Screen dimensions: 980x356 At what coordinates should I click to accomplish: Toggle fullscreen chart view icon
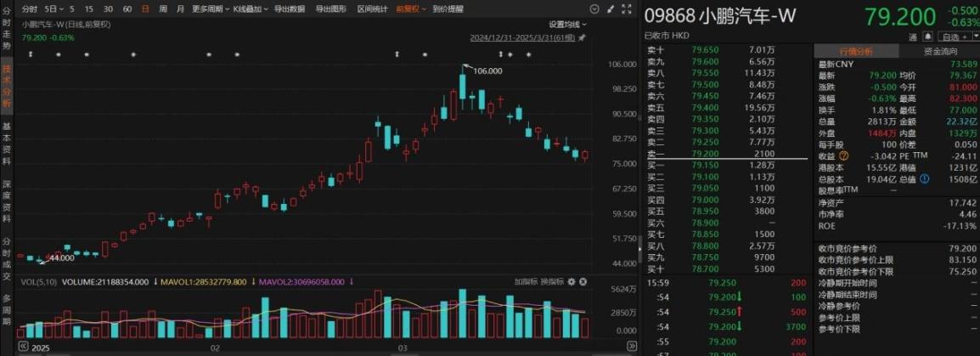pos(625,9)
